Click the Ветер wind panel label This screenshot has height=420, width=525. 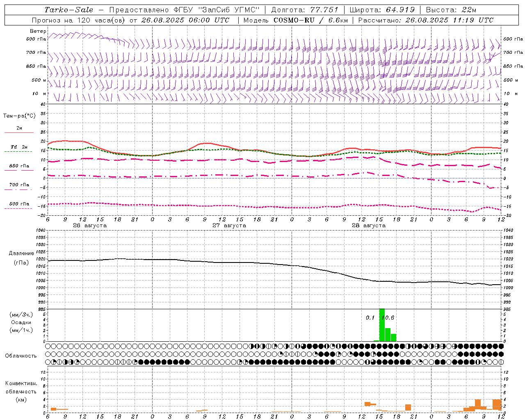coord(38,31)
